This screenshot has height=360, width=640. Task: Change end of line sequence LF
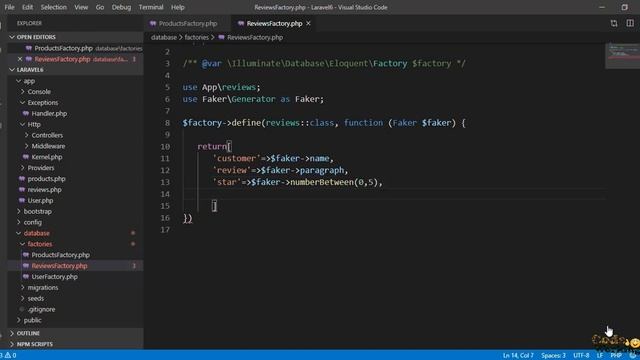click(x=600, y=355)
